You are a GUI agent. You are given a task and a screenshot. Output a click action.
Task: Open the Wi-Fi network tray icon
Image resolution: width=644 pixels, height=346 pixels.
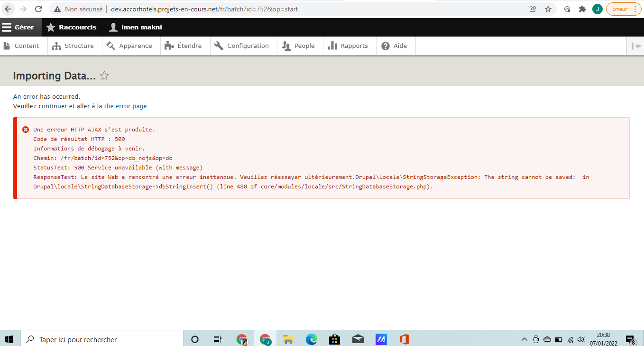pyautogui.click(x=570, y=339)
